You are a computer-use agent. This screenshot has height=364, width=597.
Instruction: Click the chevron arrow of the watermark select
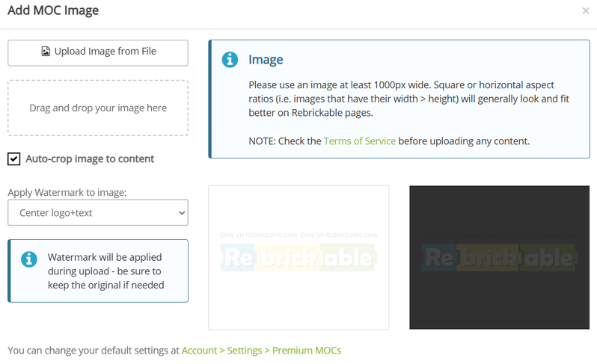click(x=181, y=213)
